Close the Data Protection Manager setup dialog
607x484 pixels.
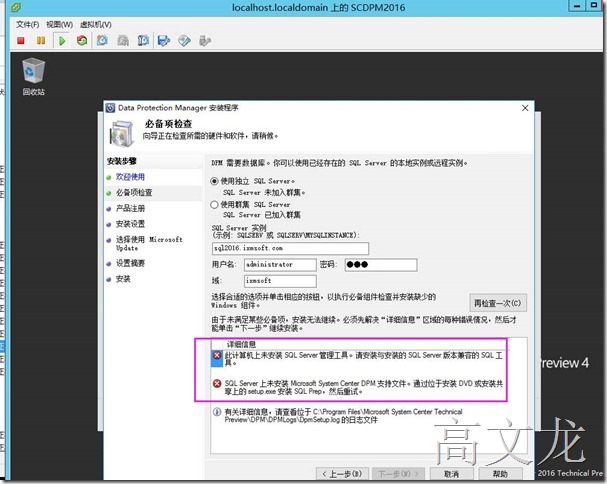click(x=525, y=108)
